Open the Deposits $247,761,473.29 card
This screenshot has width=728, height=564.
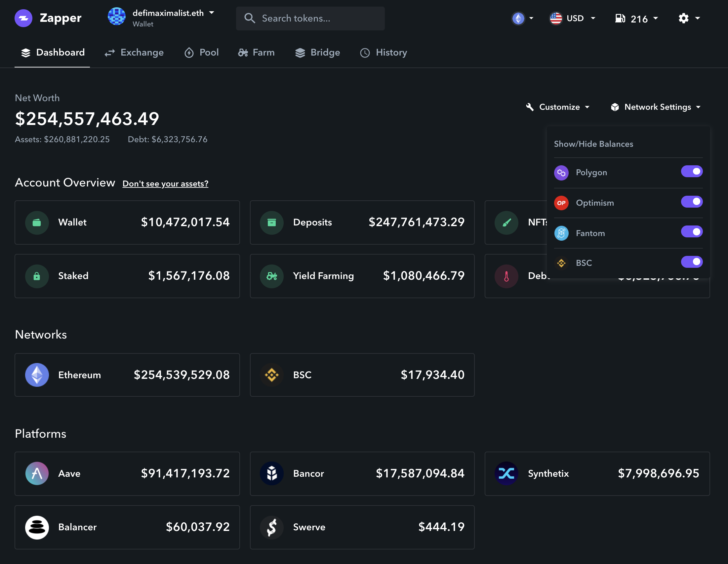pyautogui.click(x=362, y=223)
